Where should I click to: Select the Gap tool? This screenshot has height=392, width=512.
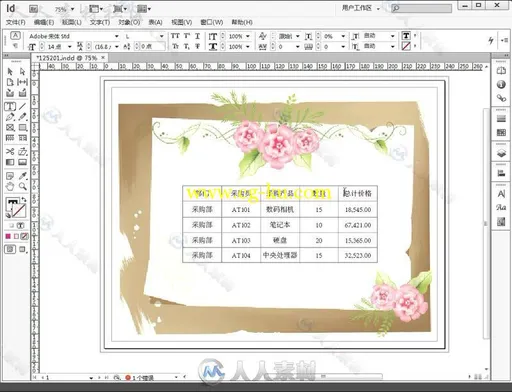(22, 82)
